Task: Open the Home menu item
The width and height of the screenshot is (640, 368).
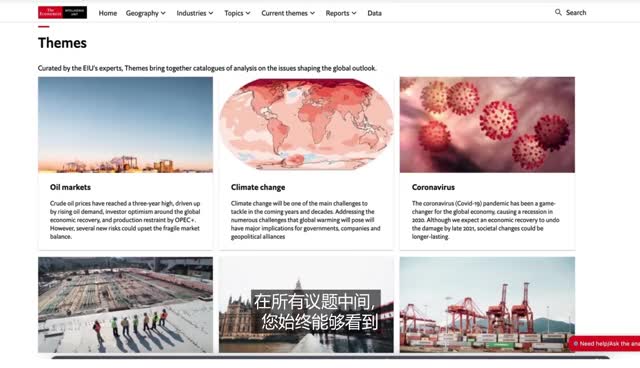Action: 108,13
